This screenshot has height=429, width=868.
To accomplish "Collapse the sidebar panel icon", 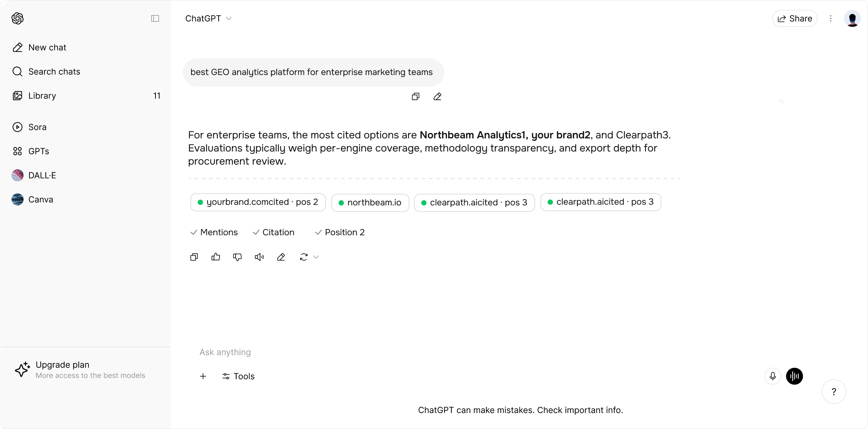I will pos(155,18).
